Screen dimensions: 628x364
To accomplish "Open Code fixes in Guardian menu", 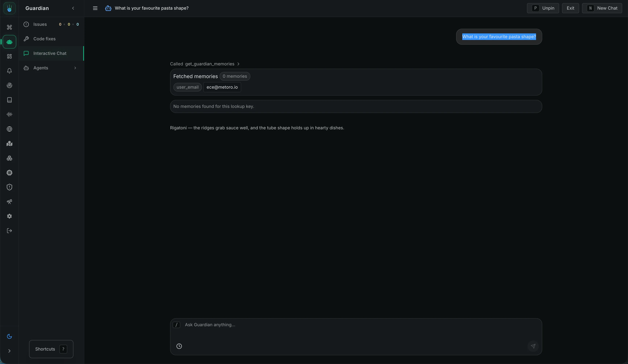I will click(x=51, y=39).
